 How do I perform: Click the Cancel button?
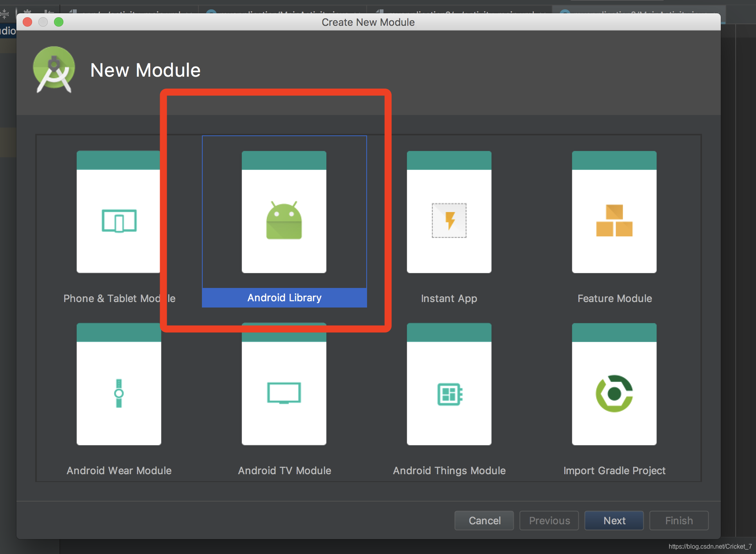[x=484, y=520]
